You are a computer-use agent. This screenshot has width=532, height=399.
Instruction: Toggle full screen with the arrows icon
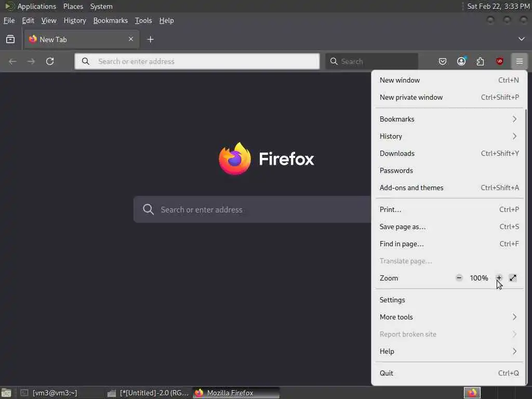[513, 278]
